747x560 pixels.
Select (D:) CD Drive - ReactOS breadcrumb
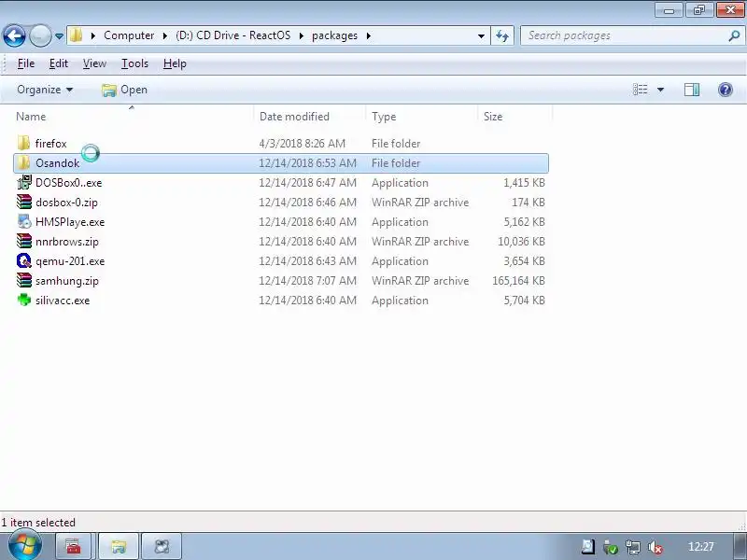(233, 35)
